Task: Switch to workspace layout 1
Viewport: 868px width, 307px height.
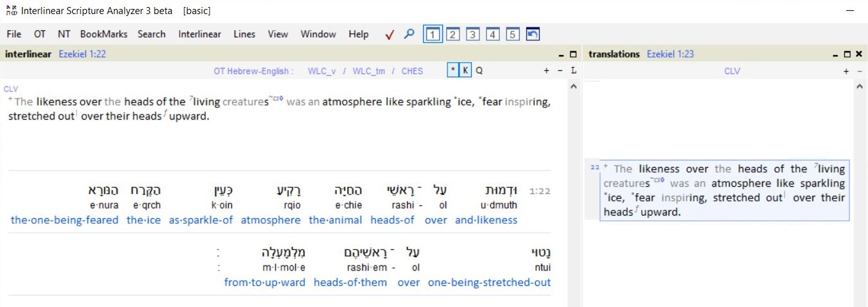Action: 433,35
